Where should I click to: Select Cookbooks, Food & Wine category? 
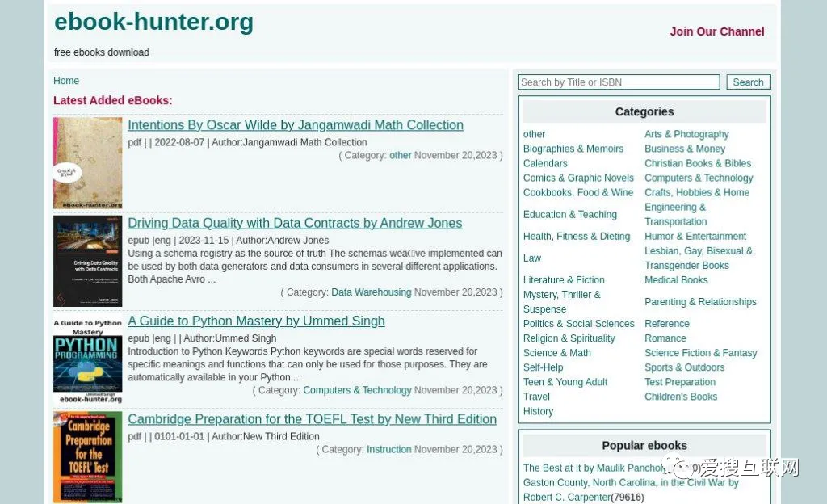point(578,192)
